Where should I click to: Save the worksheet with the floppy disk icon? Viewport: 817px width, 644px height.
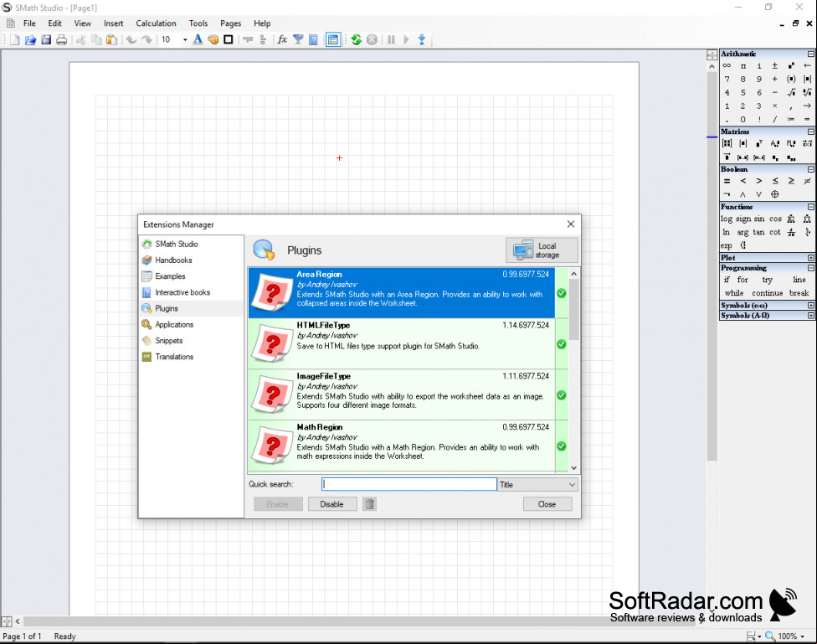coord(46,39)
